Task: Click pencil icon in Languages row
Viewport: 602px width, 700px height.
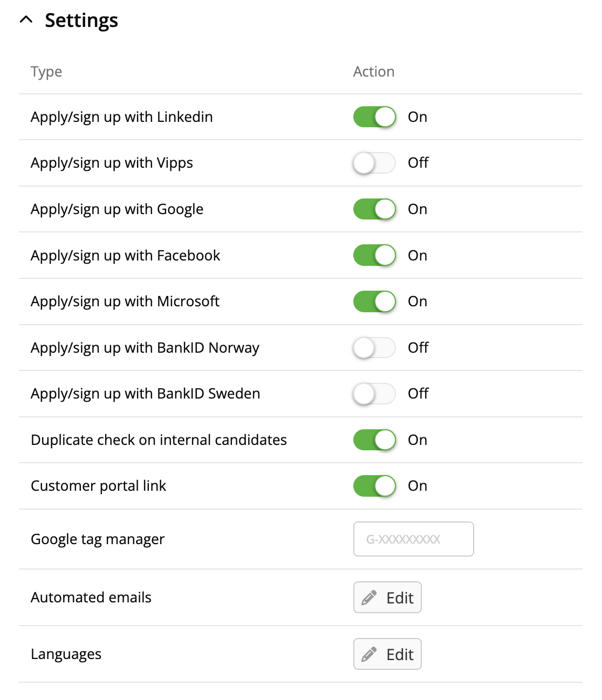Action: click(369, 655)
